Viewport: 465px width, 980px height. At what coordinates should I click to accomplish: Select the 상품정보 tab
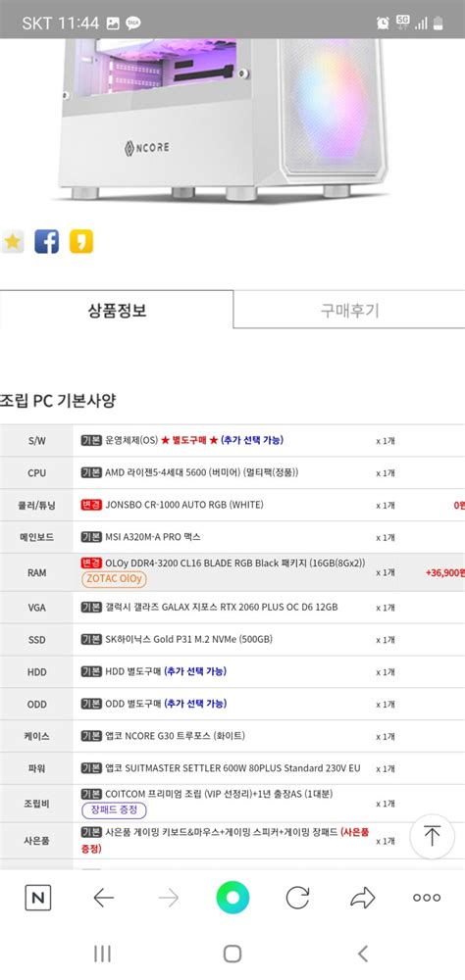click(x=117, y=310)
